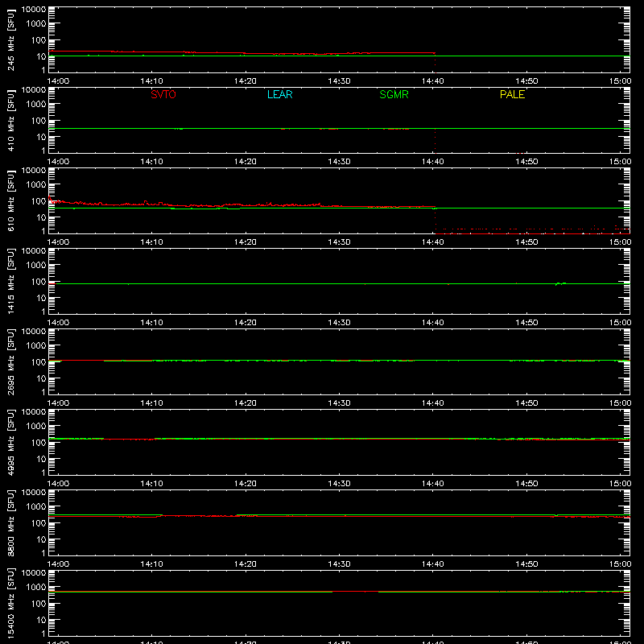The width and height of the screenshot is (644, 644).
Task: Click 14:20 tick under the 1415 MHz plot
Action: click(x=246, y=323)
